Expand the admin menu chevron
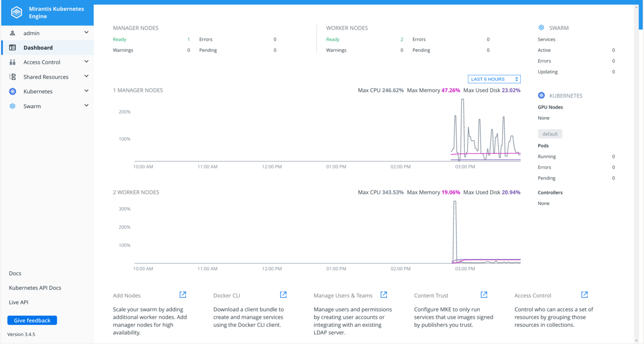644x344 pixels. pyautogui.click(x=87, y=33)
